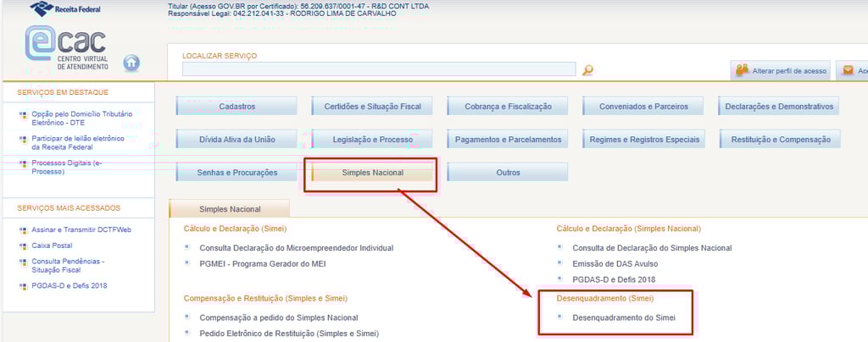Click the e-CAC Centro Virtual logo
Screen dimensions: 868x342
(x=66, y=48)
